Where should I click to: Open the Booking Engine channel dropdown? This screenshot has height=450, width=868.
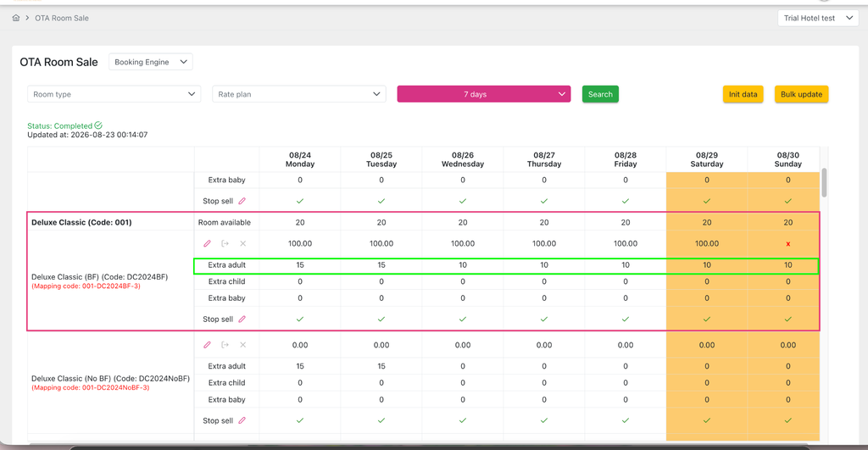[x=151, y=62]
